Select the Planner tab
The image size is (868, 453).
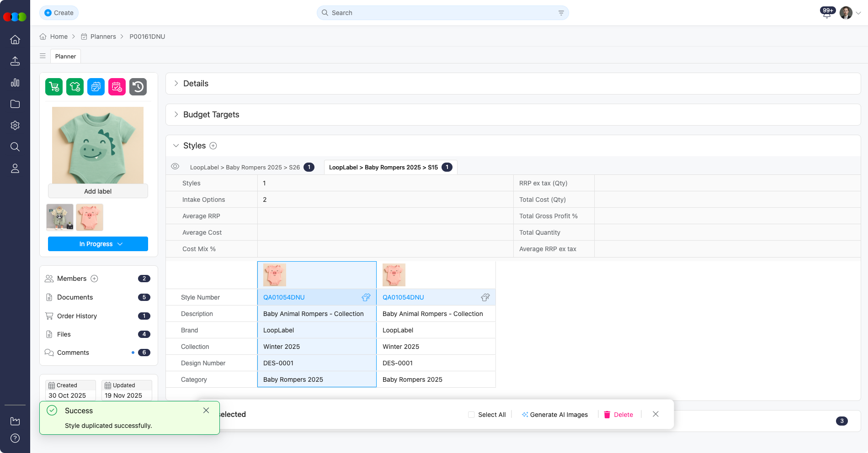[65, 56]
